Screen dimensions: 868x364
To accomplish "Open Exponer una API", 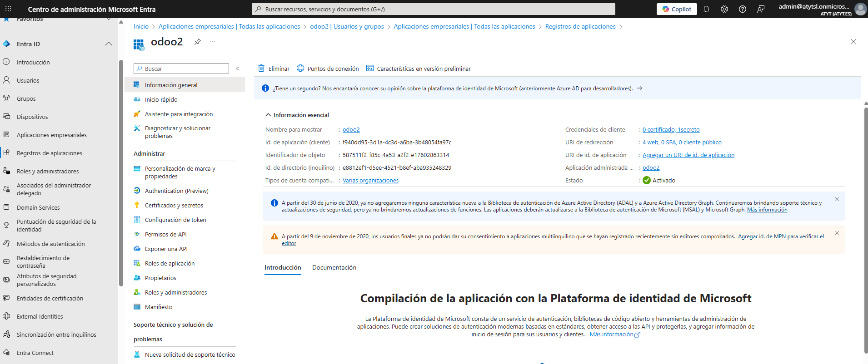I will click(x=166, y=249).
